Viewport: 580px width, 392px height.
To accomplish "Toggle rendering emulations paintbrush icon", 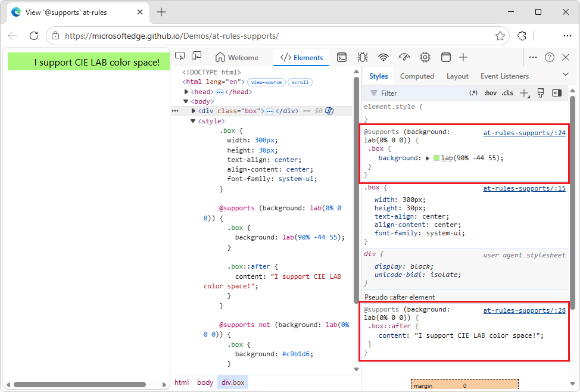I will [x=541, y=93].
